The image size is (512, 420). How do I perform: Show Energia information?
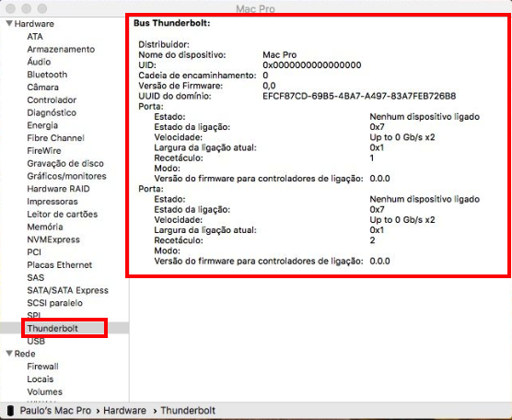click(x=42, y=125)
